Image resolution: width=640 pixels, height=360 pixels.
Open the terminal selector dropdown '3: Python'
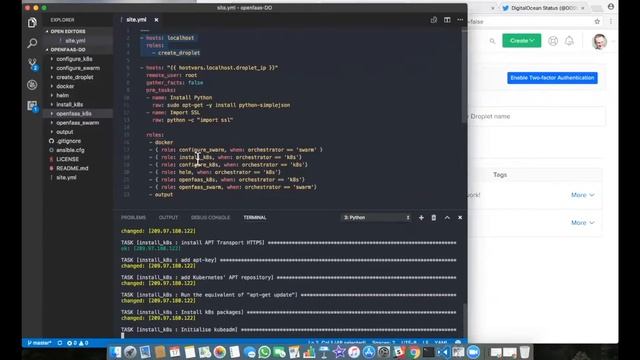point(376,218)
